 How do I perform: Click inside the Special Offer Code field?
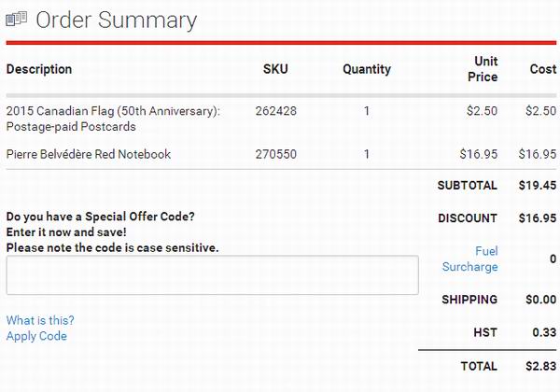212,275
